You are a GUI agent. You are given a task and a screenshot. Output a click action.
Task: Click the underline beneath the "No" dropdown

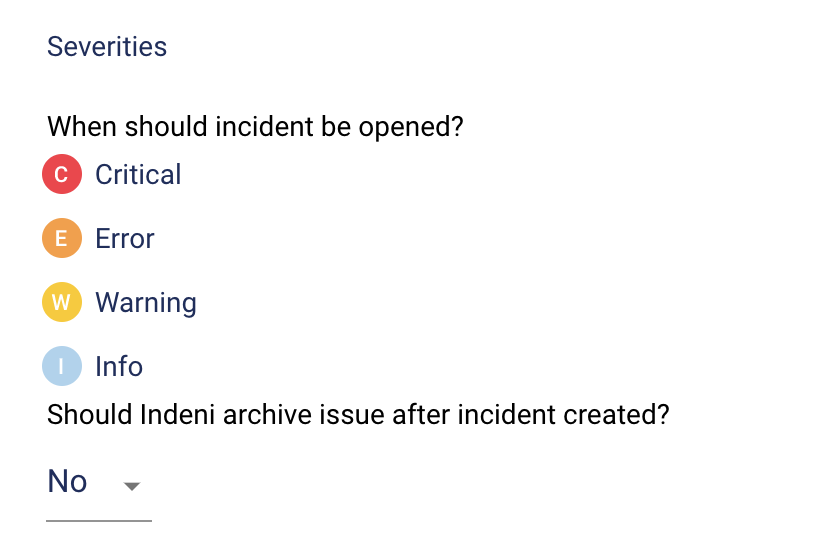click(x=99, y=520)
